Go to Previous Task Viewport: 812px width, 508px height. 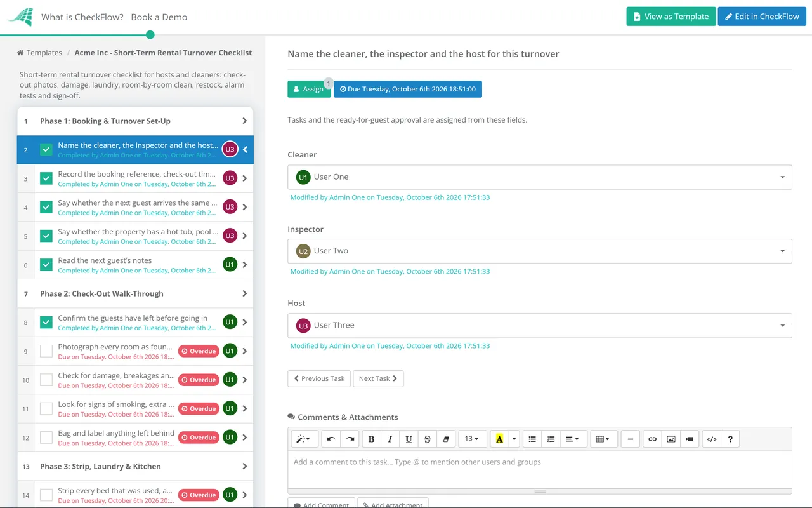click(x=319, y=378)
